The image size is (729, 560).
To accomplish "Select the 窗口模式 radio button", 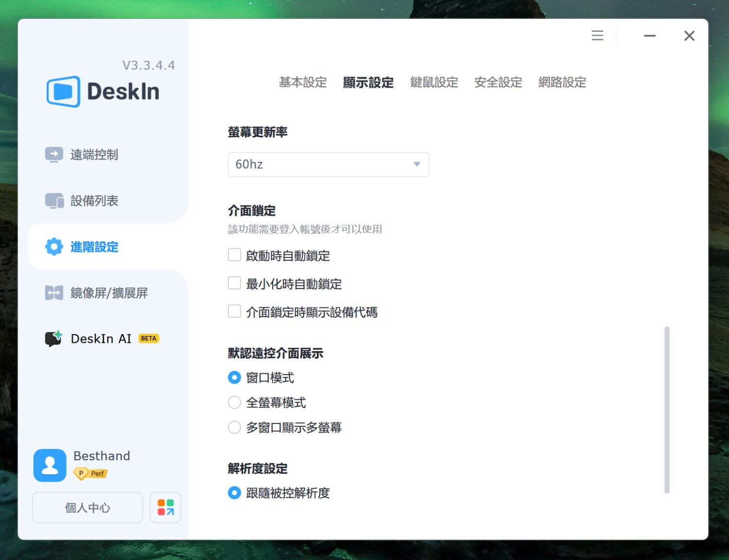I will [234, 377].
